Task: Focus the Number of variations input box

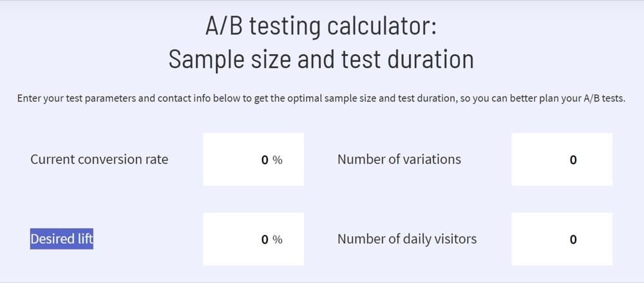Action: pos(562,159)
